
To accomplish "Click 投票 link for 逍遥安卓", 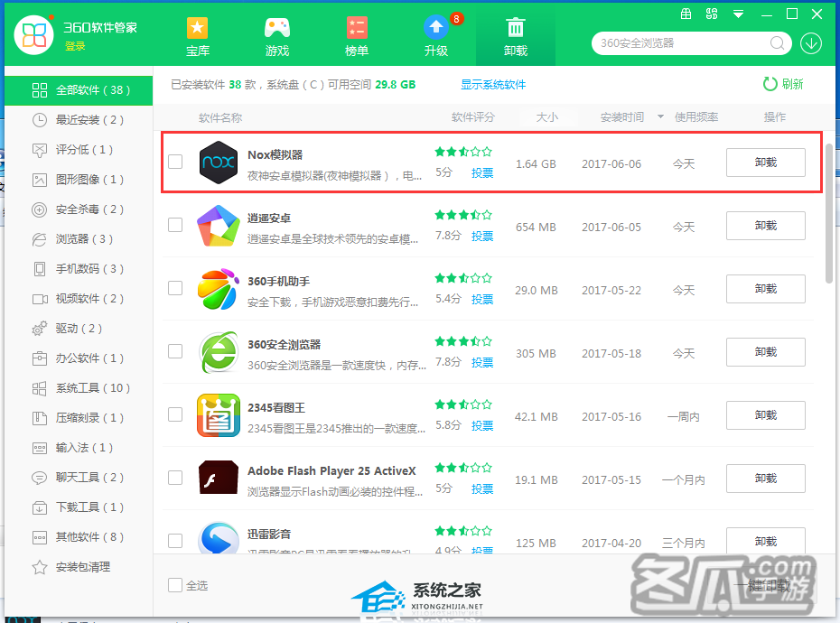I will pos(482,237).
